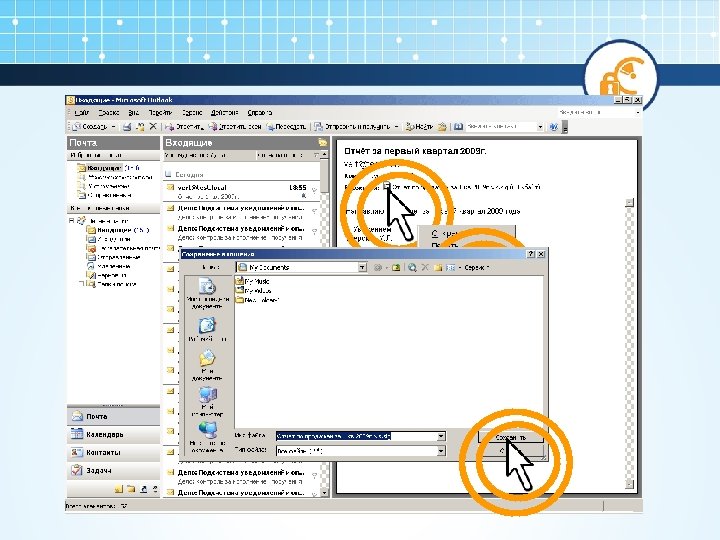This screenshot has height=540, width=720.
Task: Click the Notes icon in navigation strip
Action: pos(119,489)
